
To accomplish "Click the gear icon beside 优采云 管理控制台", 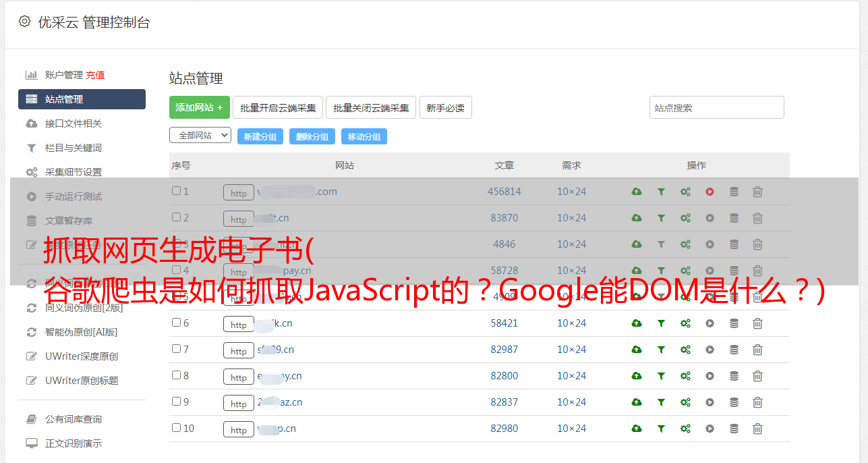I will coord(24,22).
